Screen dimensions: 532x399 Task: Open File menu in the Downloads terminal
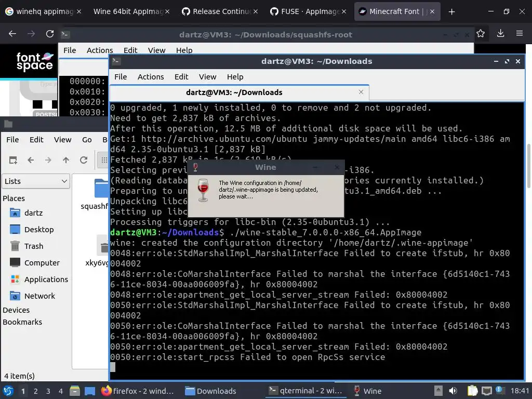[x=121, y=77]
